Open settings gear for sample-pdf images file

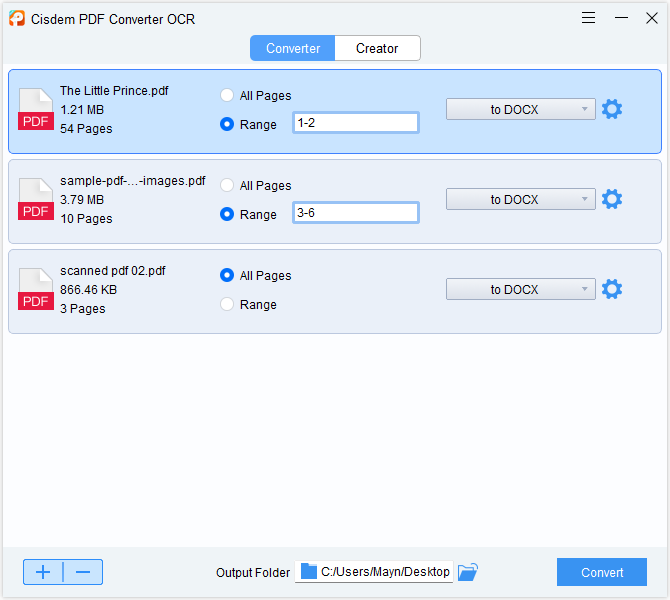click(611, 199)
